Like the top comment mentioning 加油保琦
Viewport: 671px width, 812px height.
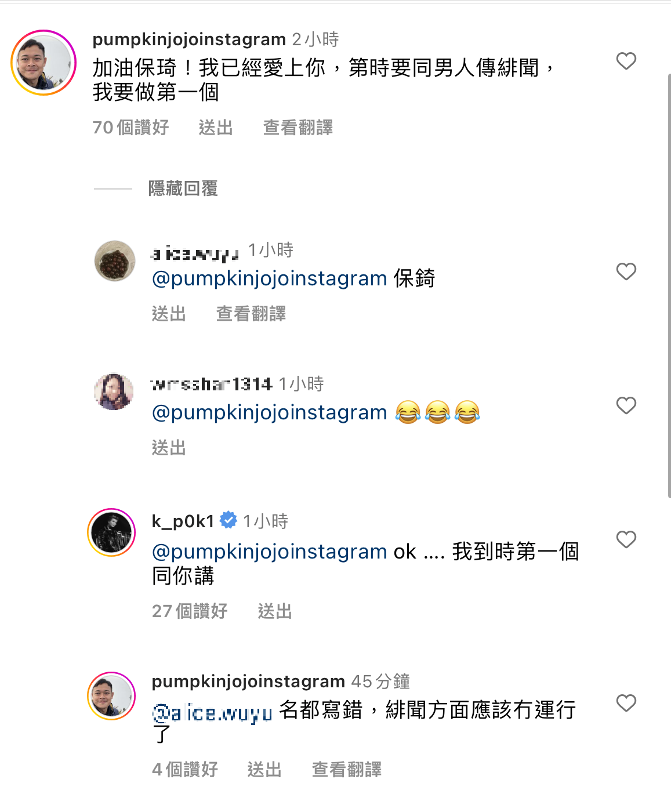tap(626, 61)
